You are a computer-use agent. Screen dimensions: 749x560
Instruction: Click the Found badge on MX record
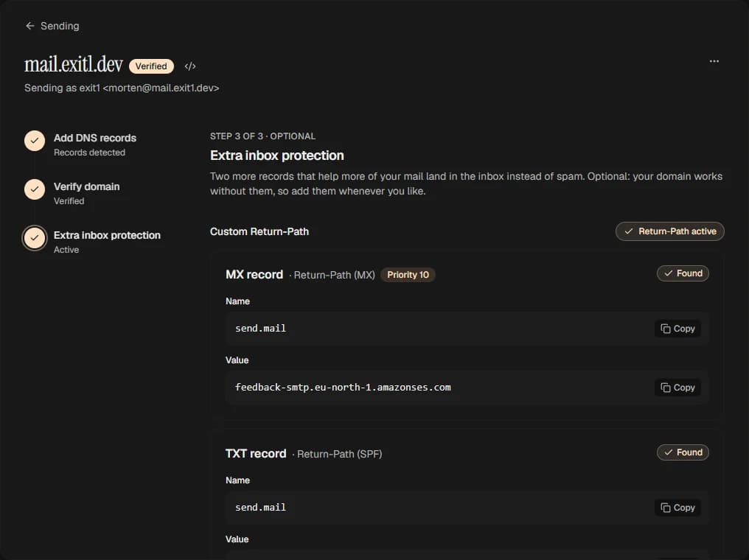[x=683, y=273]
